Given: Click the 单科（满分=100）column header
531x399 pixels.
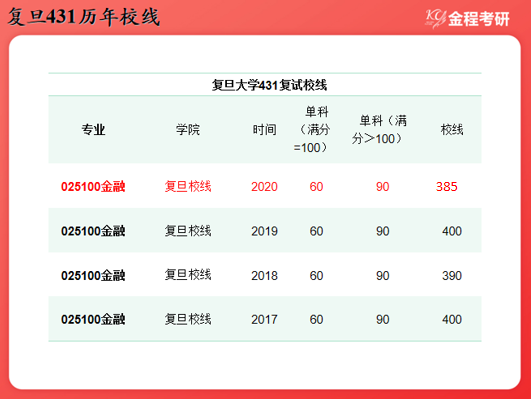Looking at the screenshot, I should click(312, 129).
